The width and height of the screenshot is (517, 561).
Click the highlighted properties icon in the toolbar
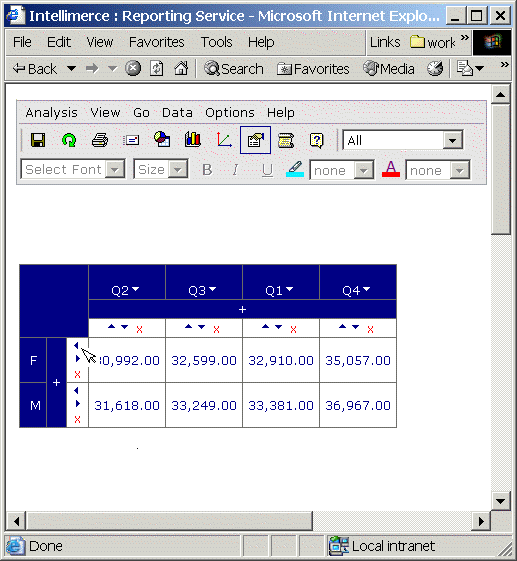click(255, 140)
